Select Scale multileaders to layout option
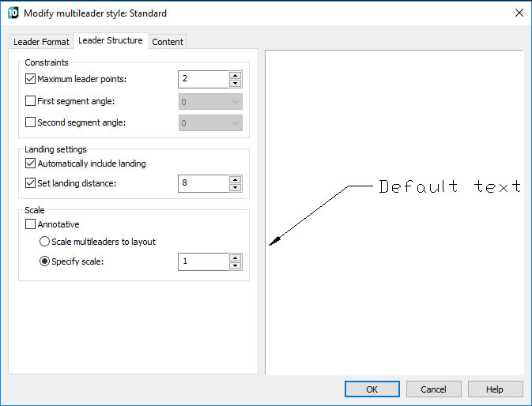532x406 pixels. (44, 242)
